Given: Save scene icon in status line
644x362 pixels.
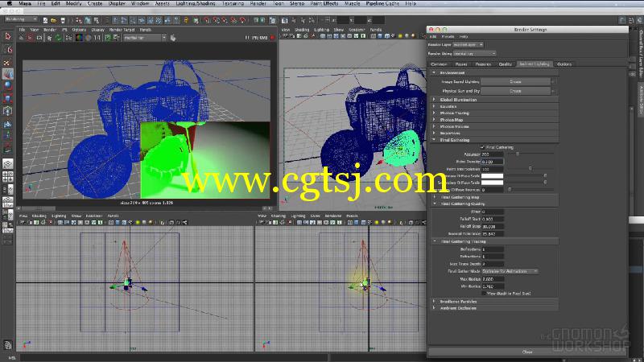Looking at the screenshot, I should [x=63, y=20].
